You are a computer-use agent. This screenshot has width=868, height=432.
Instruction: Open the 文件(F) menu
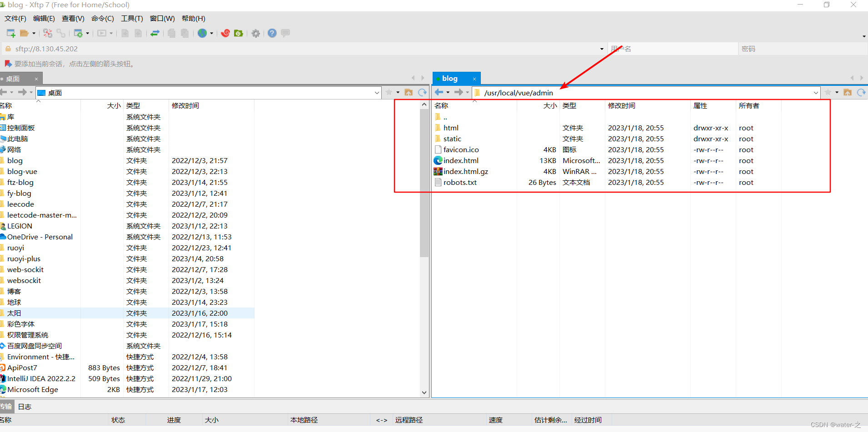pyautogui.click(x=15, y=19)
